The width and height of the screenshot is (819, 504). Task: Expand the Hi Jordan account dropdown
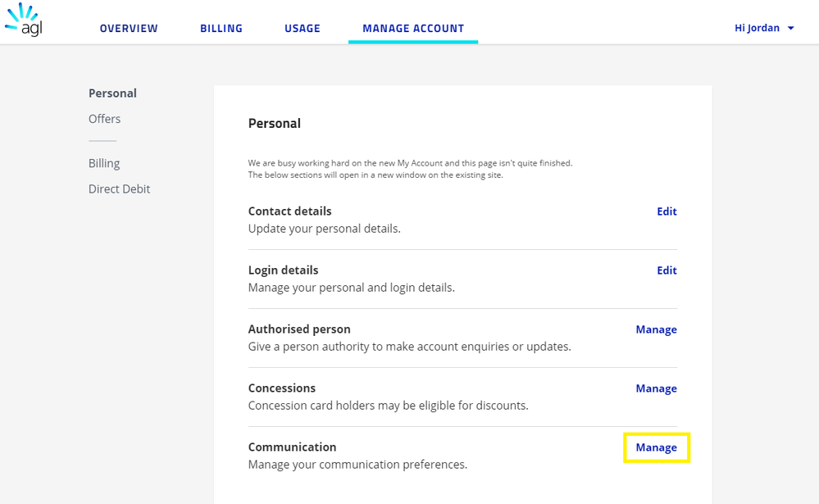click(764, 28)
